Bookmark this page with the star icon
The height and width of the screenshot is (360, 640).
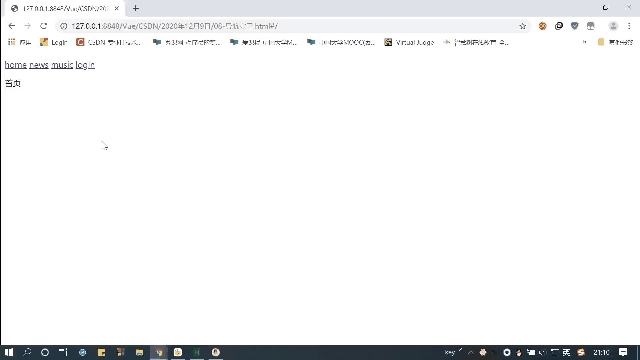pos(522,26)
